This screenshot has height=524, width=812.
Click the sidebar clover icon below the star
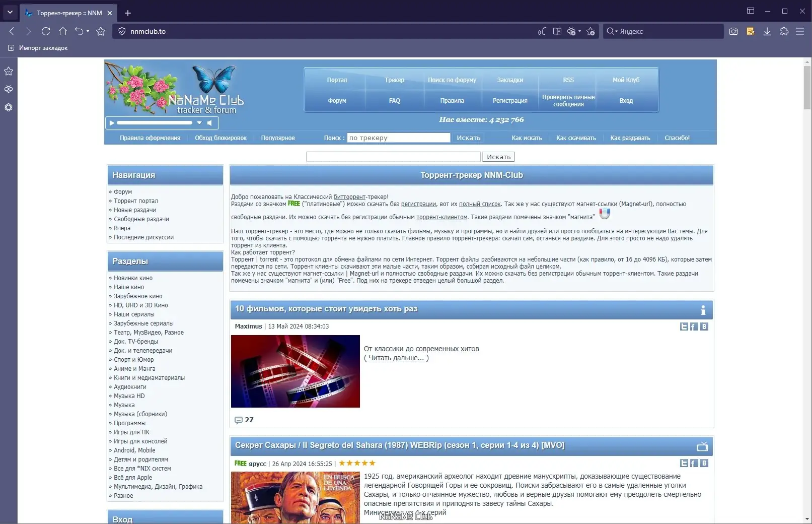click(9, 89)
